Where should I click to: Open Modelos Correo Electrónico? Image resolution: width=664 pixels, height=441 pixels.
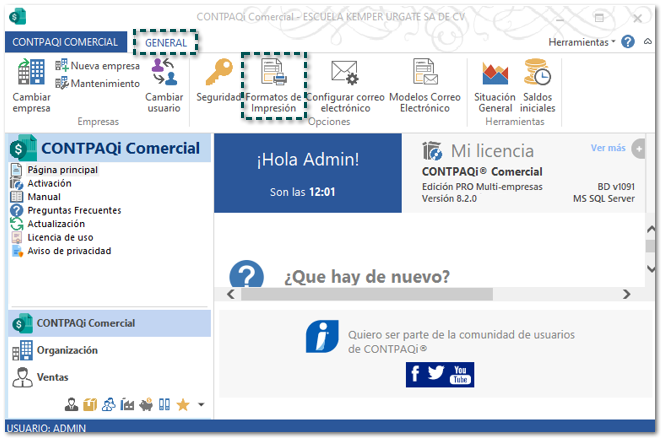point(425,86)
